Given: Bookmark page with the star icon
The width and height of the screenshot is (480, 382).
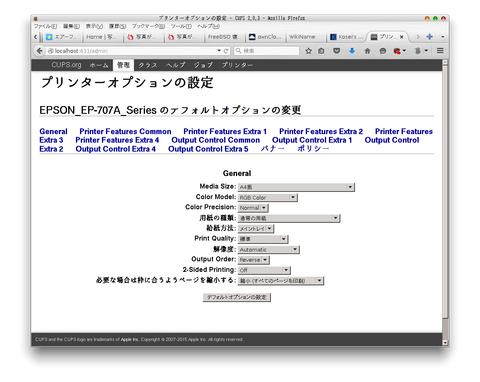Looking at the screenshot, I should click(309, 51).
